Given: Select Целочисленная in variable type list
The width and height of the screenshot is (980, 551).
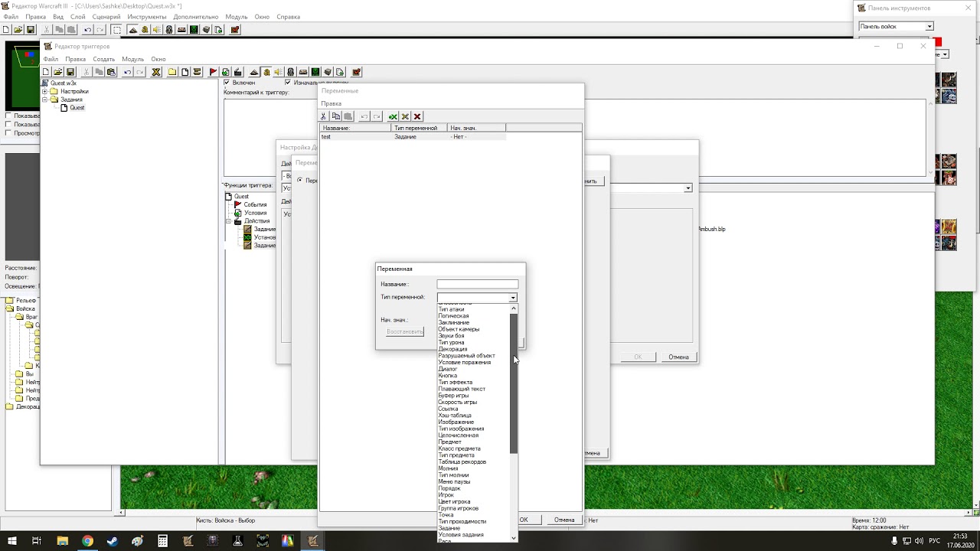Looking at the screenshot, I should [458, 435].
